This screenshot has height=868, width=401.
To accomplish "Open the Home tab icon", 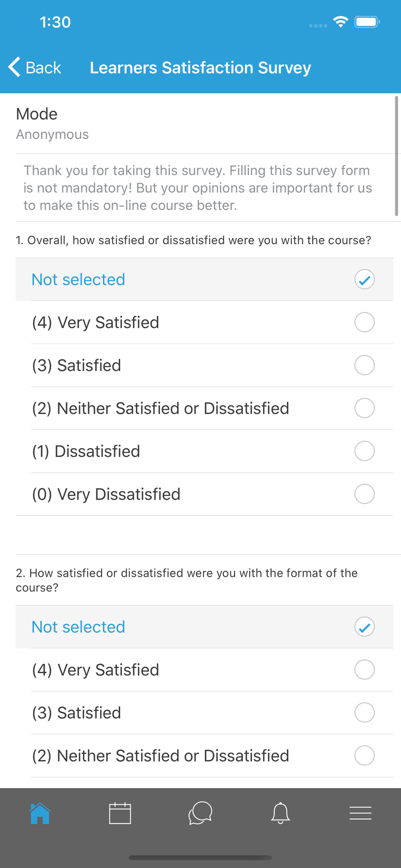I will pos(40,813).
